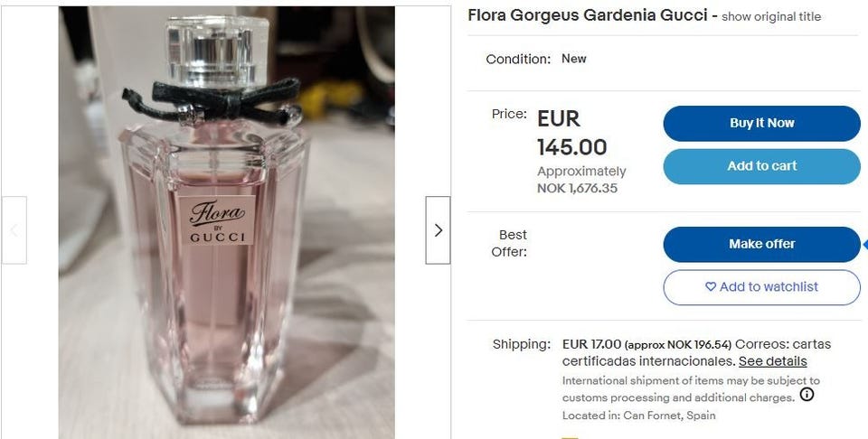Viewport: 868px width, 439px height.
Task: Click blue pointer arrow beside Make offer
Action: coord(864,245)
